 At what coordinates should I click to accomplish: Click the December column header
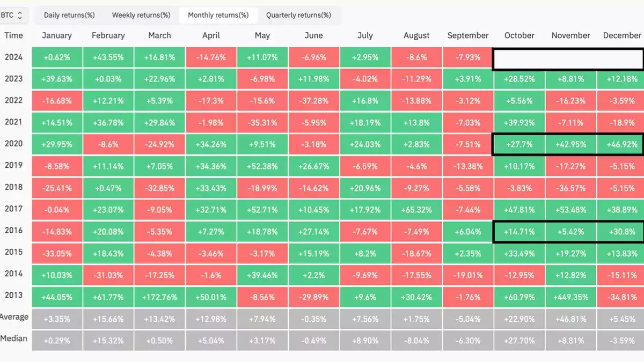point(622,35)
